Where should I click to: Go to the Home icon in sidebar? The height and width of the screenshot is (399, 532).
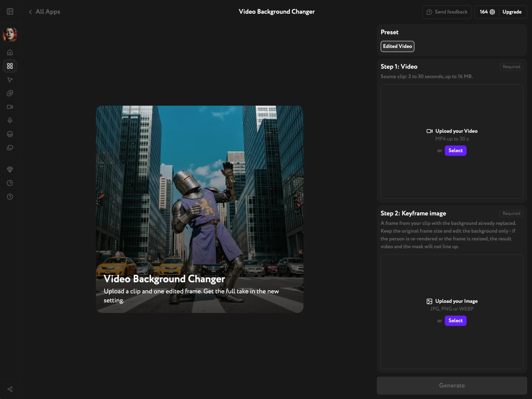pos(10,52)
